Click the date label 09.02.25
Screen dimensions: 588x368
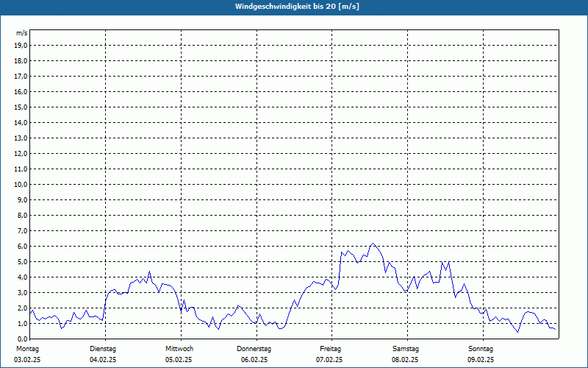pyautogui.click(x=481, y=360)
